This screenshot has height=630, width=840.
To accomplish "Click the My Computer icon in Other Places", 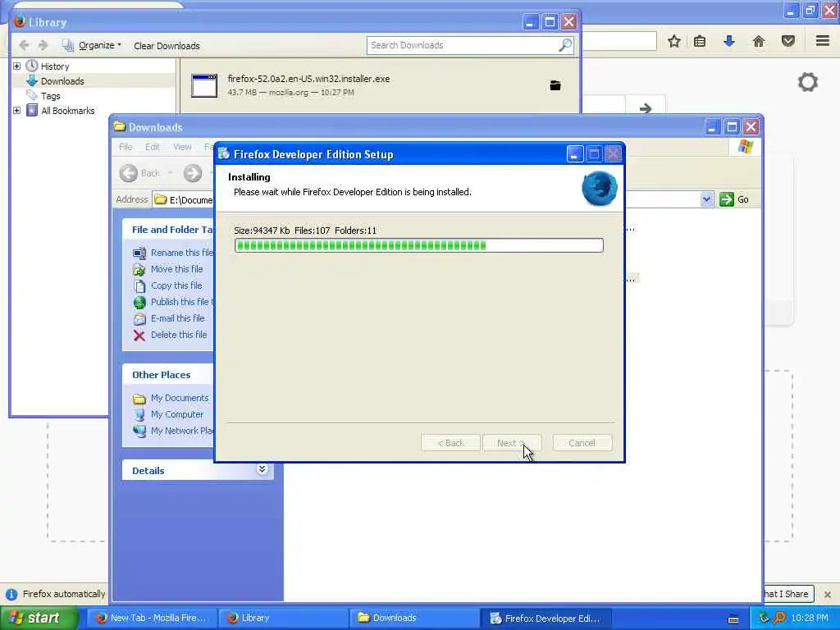I will (x=139, y=414).
